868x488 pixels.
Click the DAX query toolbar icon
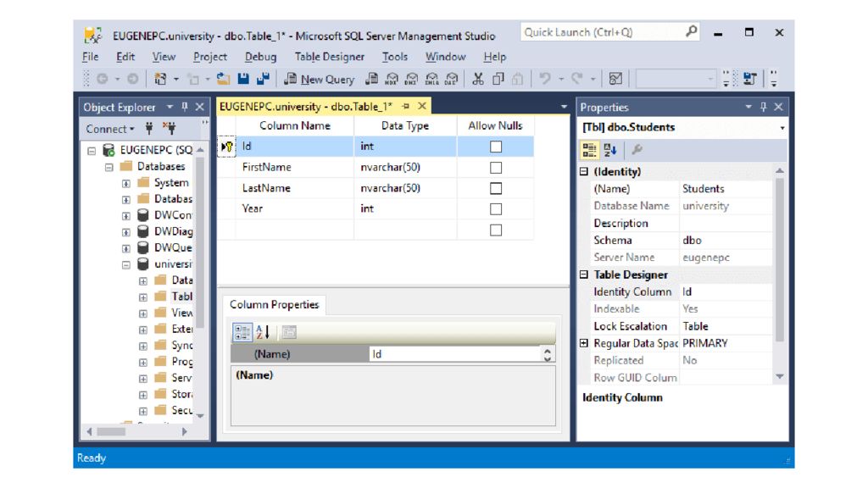tap(452, 79)
